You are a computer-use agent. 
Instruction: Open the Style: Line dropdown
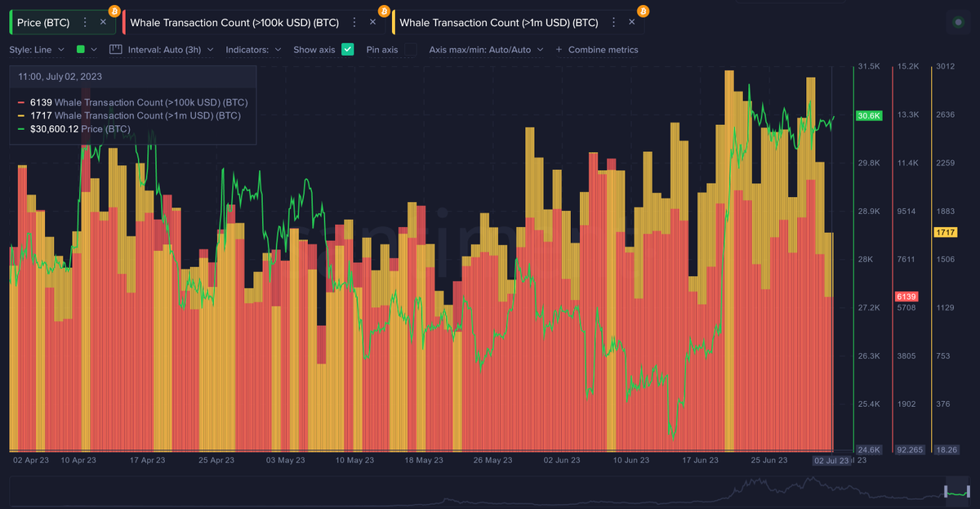pos(36,50)
